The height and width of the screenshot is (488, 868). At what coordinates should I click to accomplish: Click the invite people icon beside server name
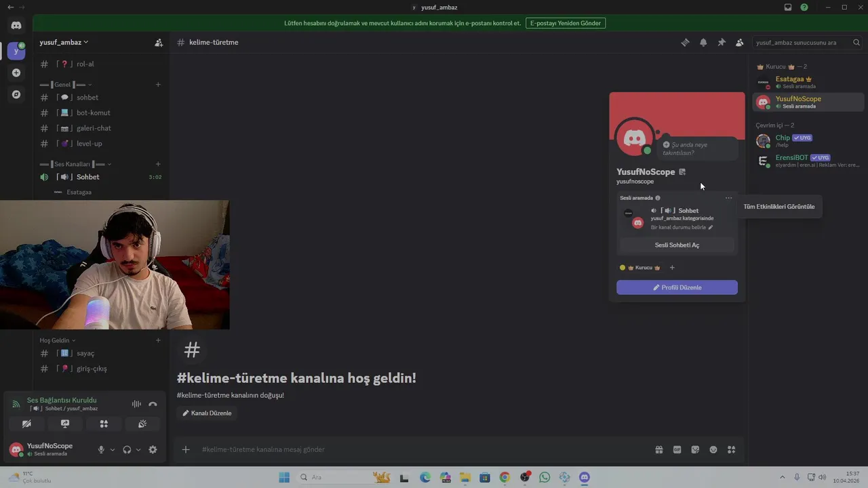pos(159,42)
